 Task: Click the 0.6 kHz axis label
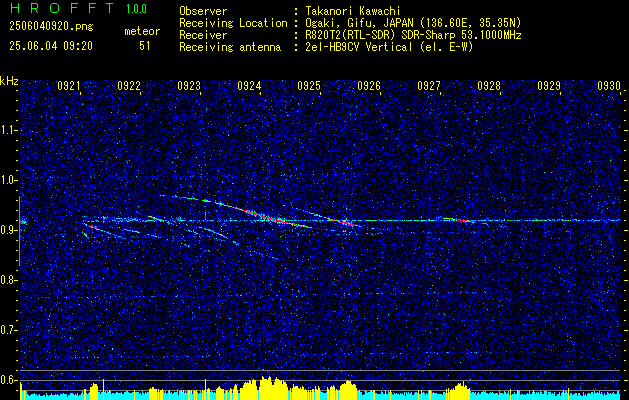[x=8, y=380]
